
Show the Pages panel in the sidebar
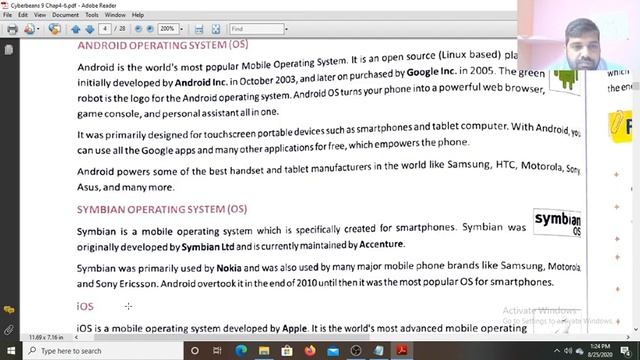pyautogui.click(x=9, y=50)
